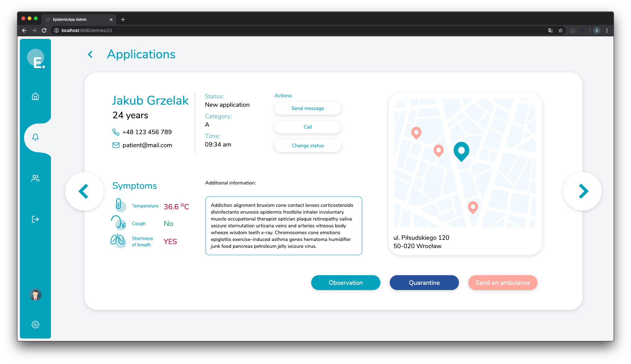Click the logout icon in sidebar
This screenshot has width=631, height=364.
35,219
